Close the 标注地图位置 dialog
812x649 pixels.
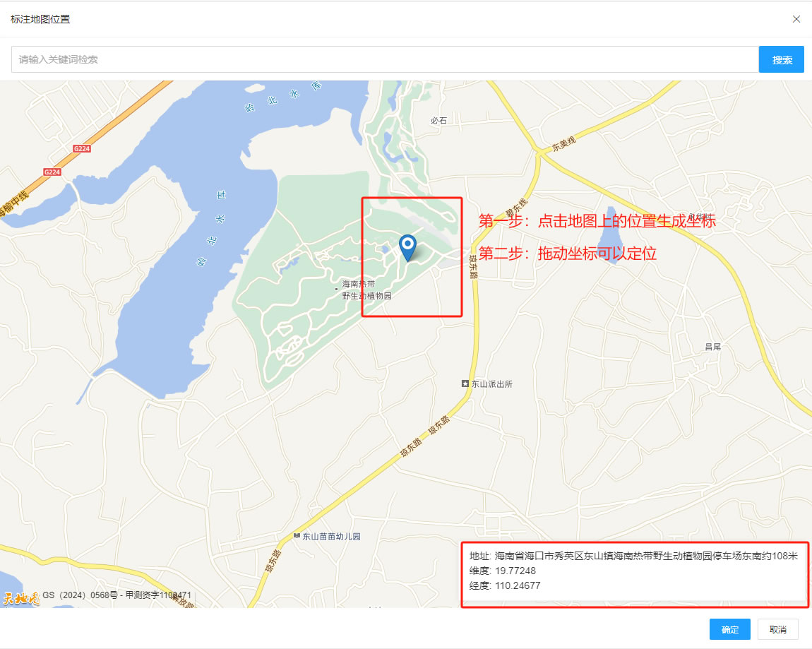(x=796, y=19)
